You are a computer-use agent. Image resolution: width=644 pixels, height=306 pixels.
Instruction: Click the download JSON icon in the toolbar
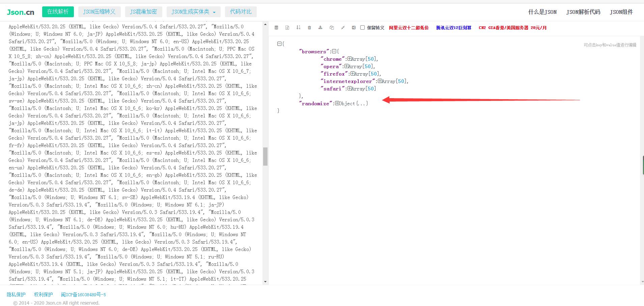coord(320,28)
